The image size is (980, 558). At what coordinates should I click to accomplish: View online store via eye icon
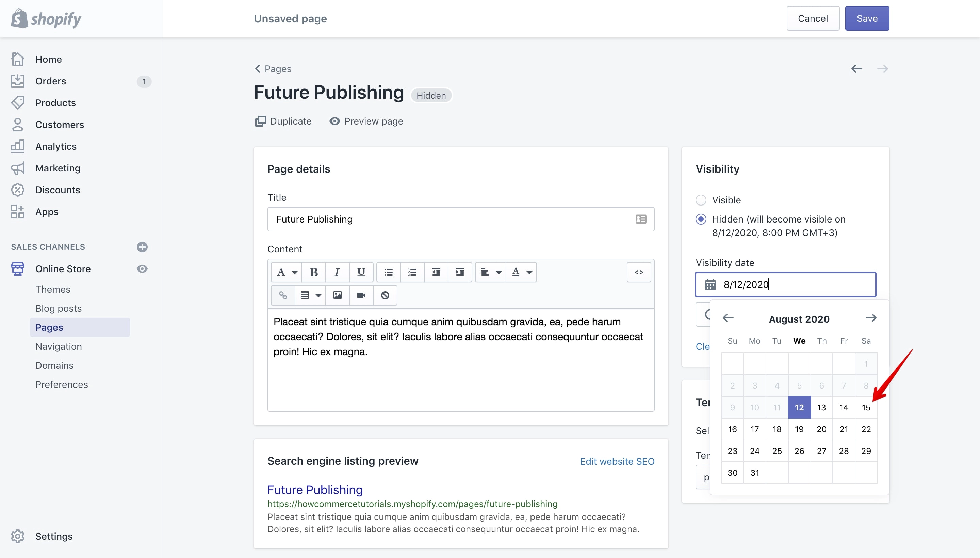[x=142, y=269]
